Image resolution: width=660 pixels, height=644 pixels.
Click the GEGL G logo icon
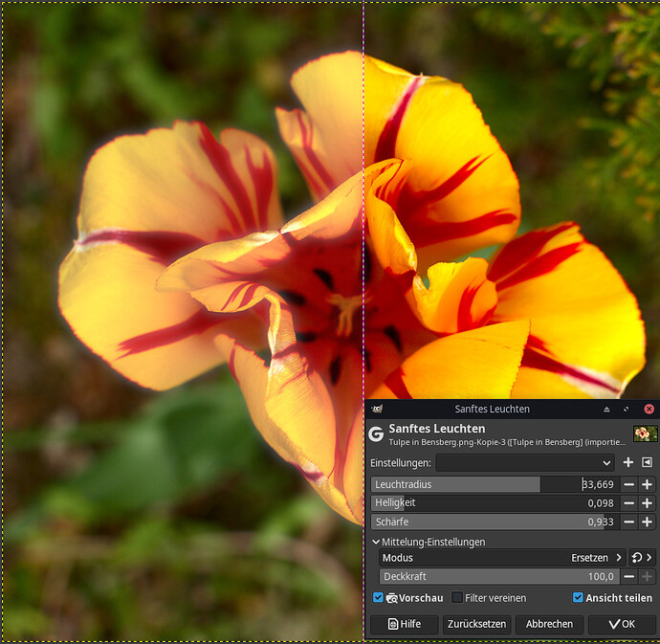pos(377,434)
